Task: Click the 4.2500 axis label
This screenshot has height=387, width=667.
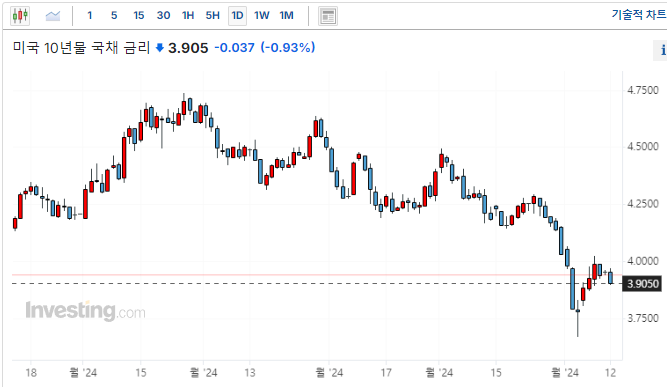Action: pos(643,204)
